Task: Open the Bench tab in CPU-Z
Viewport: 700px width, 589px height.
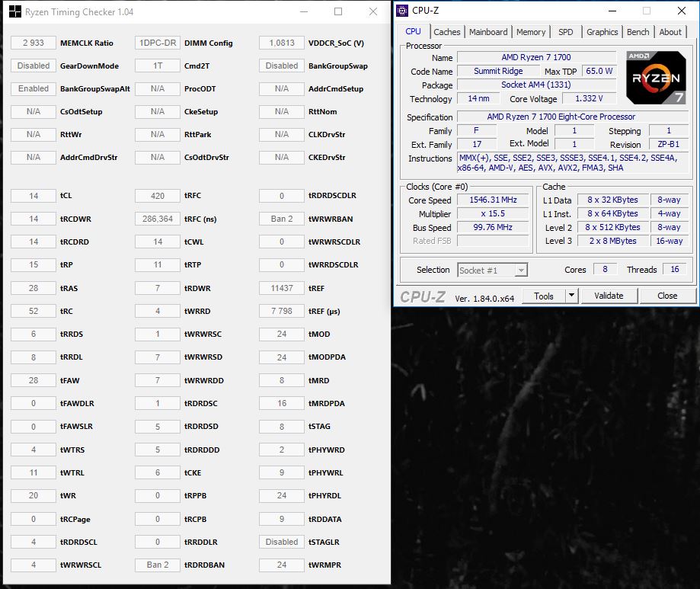Action: (x=638, y=32)
